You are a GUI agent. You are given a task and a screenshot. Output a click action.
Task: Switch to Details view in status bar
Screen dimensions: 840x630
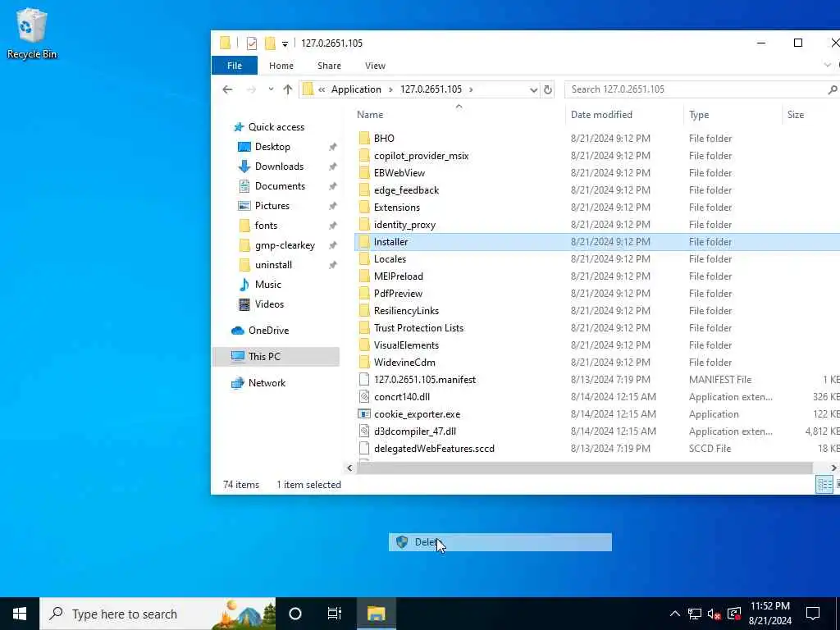(824, 485)
